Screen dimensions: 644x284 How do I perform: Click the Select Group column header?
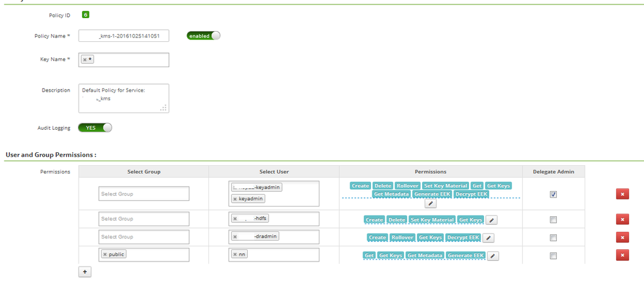[144, 172]
